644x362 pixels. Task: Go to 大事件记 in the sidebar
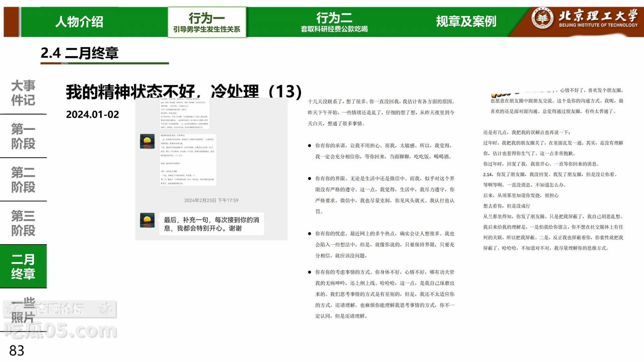pos(23,93)
